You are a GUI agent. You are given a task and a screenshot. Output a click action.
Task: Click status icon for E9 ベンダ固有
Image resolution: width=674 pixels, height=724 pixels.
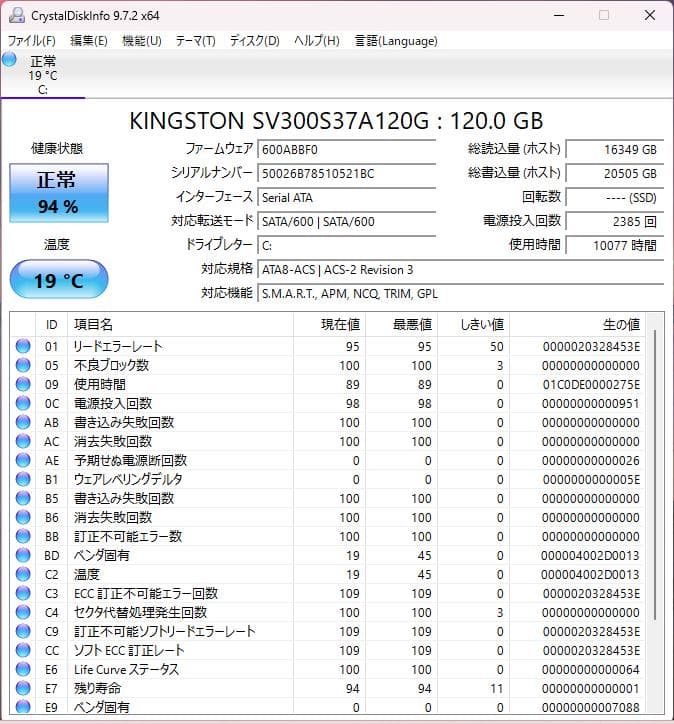[x=23, y=706]
